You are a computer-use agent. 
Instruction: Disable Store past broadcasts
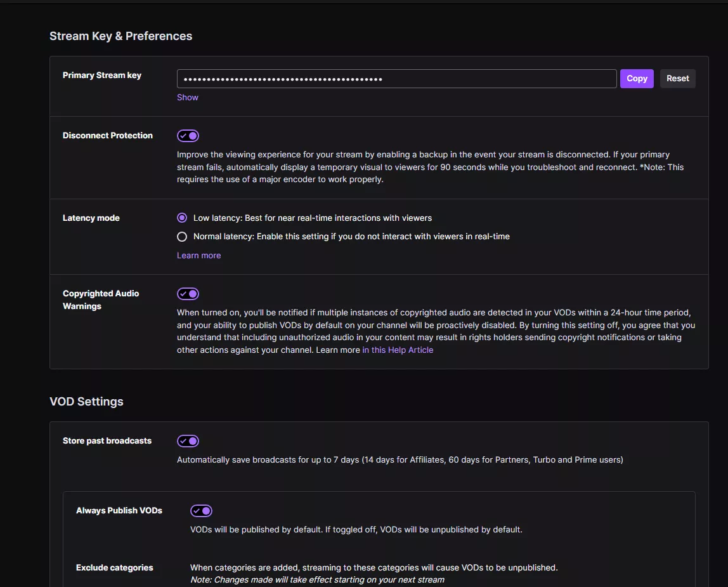(188, 440)
